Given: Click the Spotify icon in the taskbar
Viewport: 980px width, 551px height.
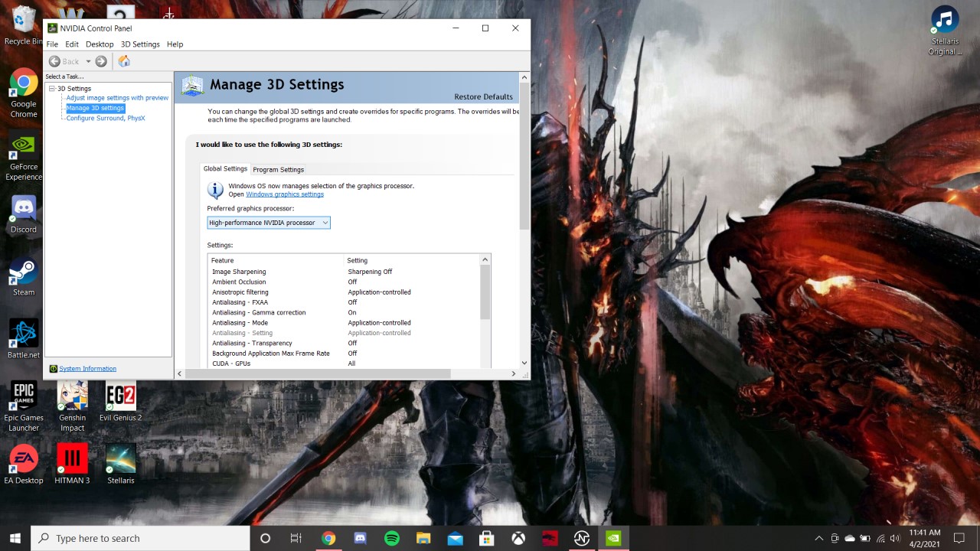Looking at the screenshot, I should (391, 538).
